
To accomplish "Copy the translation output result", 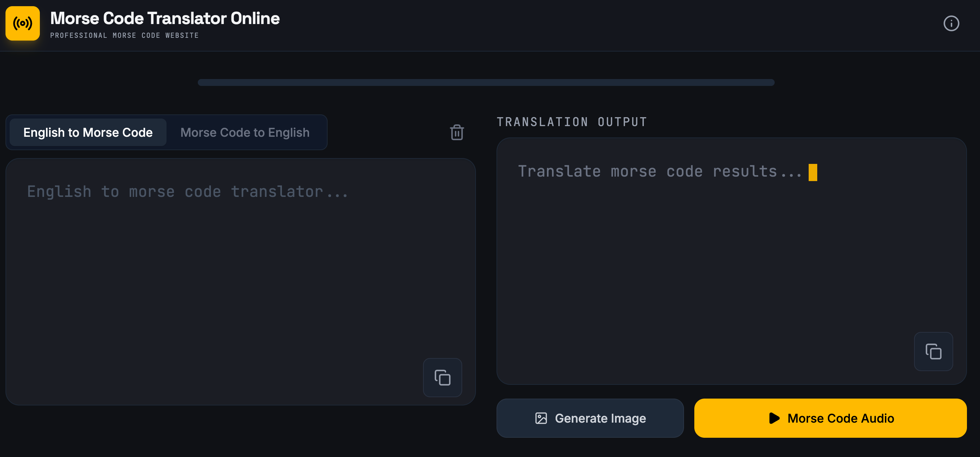I will 933,351.
